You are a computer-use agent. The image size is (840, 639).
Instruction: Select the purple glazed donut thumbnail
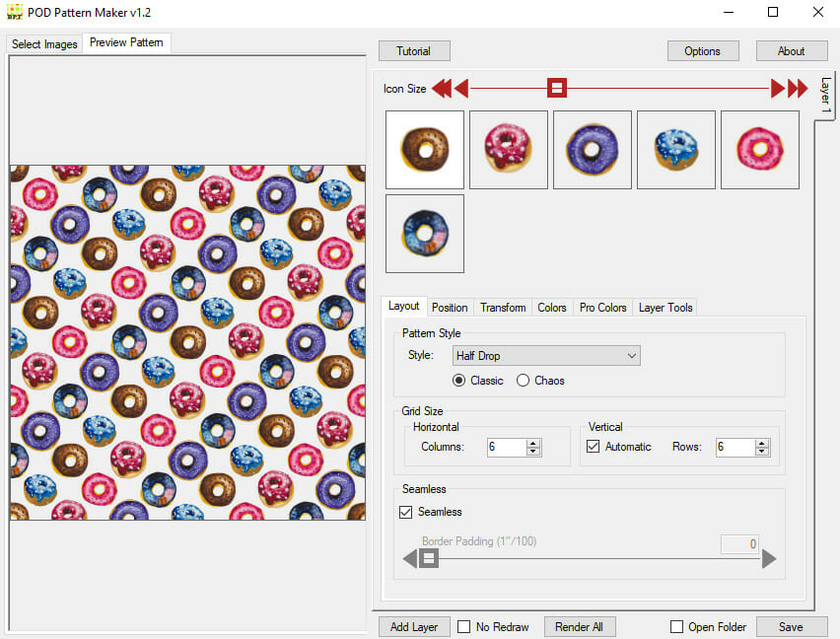tap(592, 150)
